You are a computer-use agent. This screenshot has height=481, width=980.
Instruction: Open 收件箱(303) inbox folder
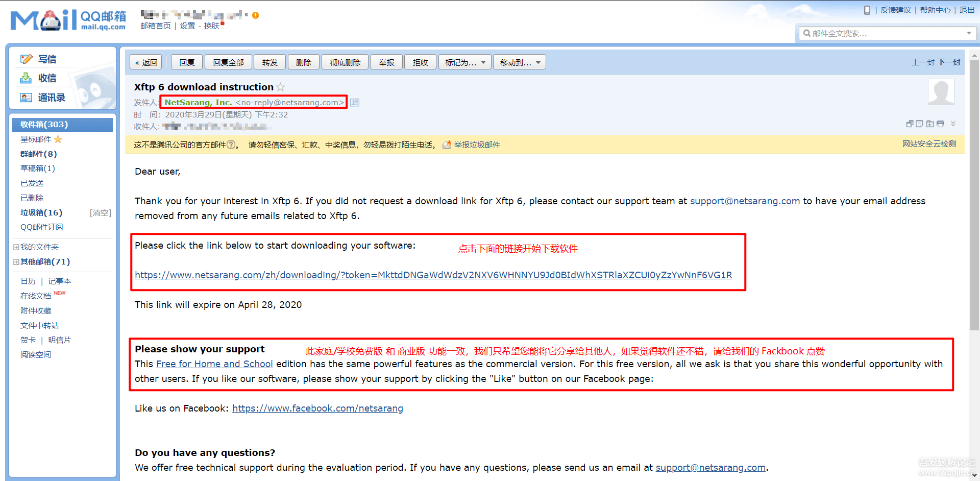click(62, 125)
